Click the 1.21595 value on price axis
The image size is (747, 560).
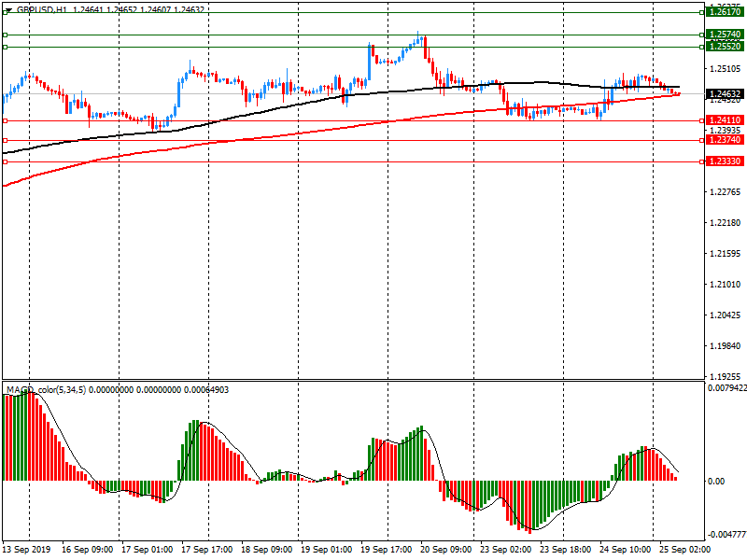pyautogui.click(x=726, y=253)
